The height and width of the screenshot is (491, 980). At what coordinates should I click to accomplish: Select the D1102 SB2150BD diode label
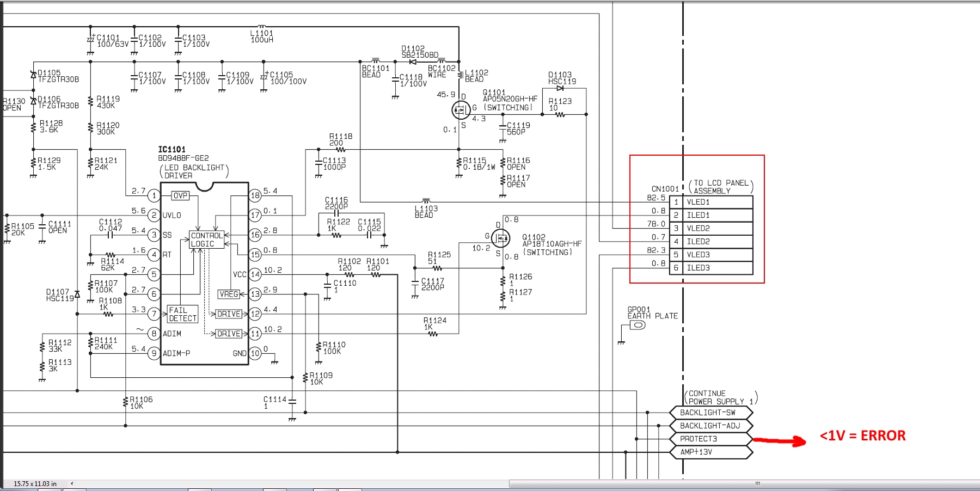pyautogui.click(x=420, y=52)
